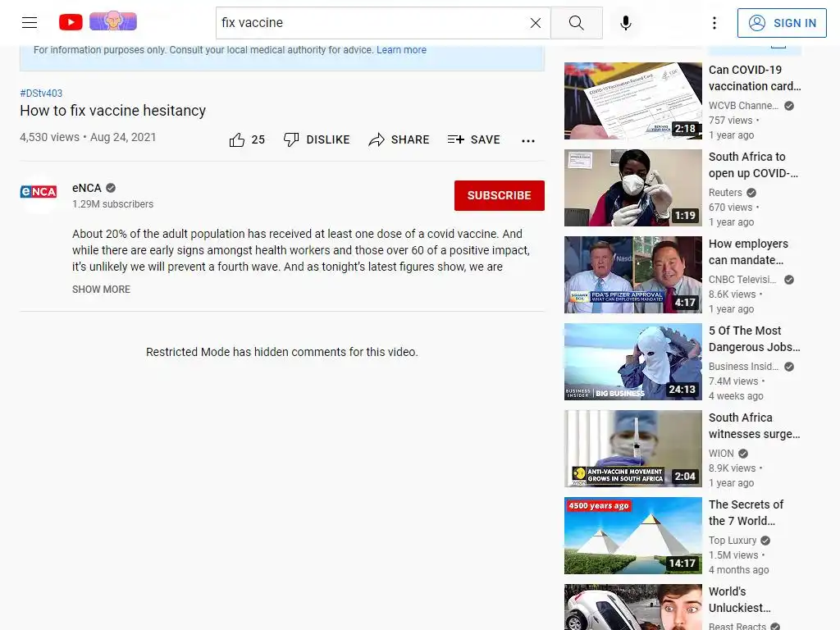The height and width of the screenshot is (630, 840).
Task: Open settings three-dot menu in header
Action: [x=714, y=22]
